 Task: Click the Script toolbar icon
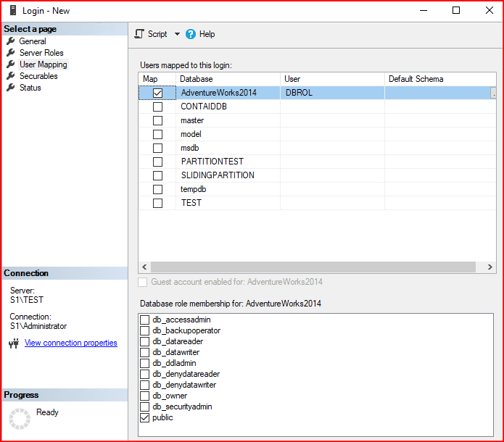[x=140, y=34]
